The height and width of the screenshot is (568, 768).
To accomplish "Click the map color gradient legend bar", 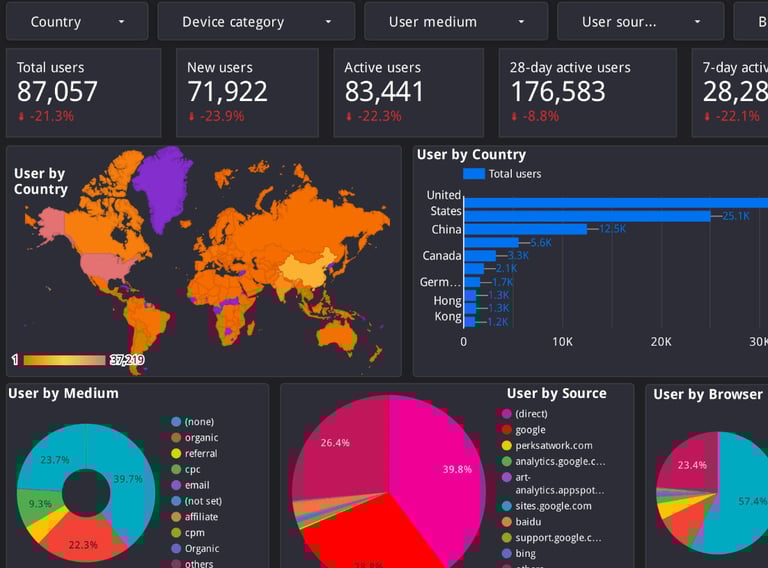I will pos(64,360).
